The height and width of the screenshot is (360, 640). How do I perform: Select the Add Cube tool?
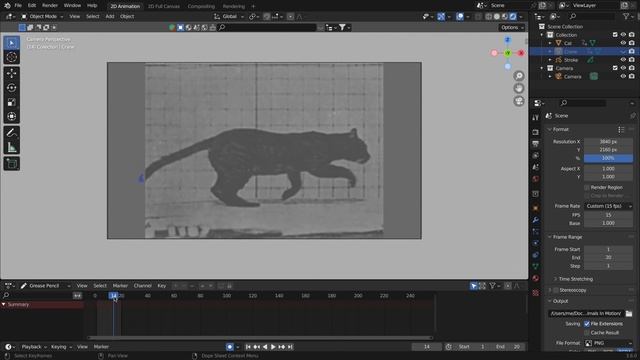(x=11, y=164)
